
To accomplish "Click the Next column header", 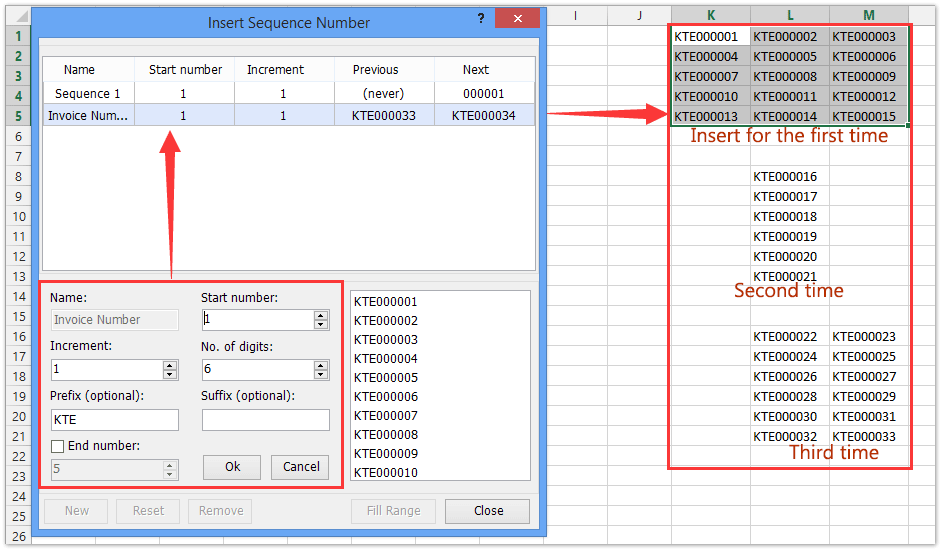I will point(476,70).
